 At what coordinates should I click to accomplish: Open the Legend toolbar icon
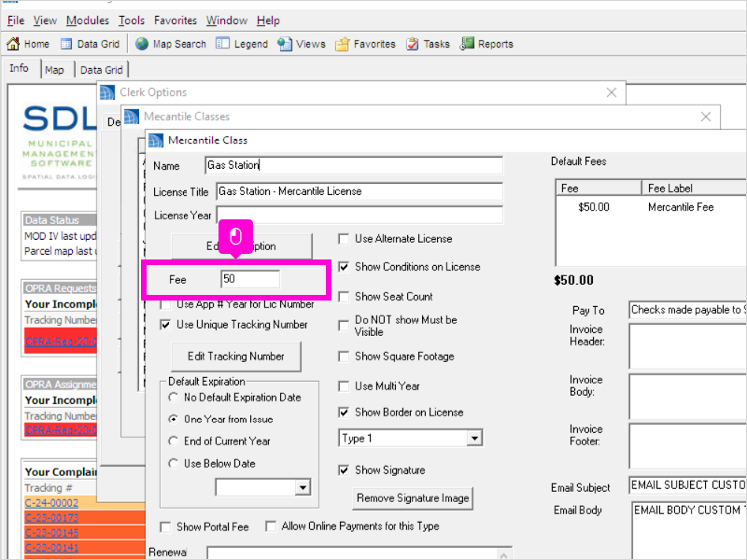[222, 44]
